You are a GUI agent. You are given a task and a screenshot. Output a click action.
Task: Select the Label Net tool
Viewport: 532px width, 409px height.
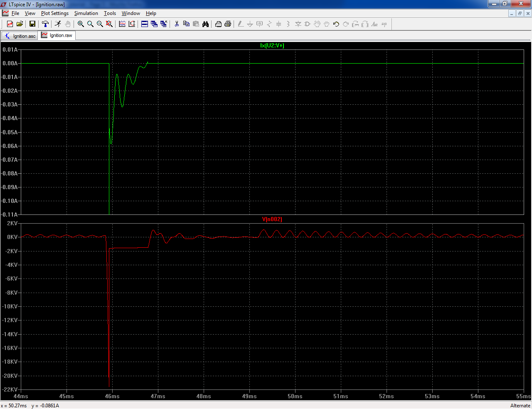point(260,24)
